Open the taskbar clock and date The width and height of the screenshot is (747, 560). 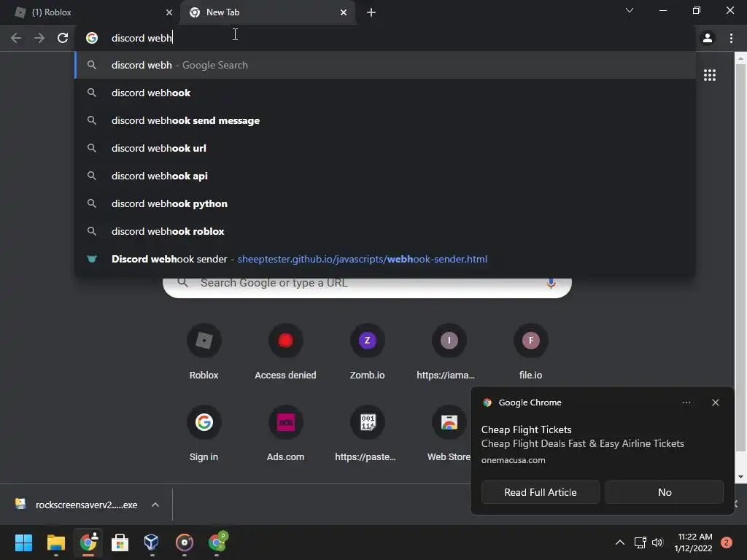(x=694, y=542)
